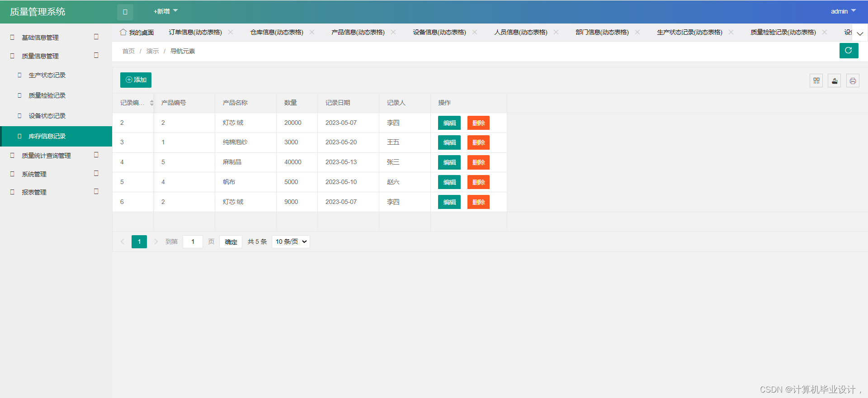Close the 生产状态记录 tab
This screenshot has width=868, height=398.
[731, 32]
